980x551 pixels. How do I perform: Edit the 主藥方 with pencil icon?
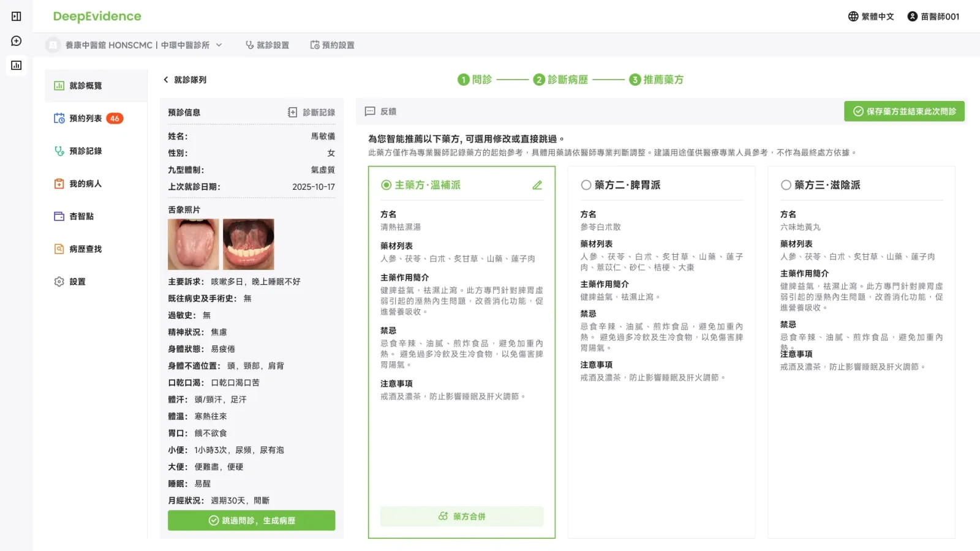pos(537,185)
